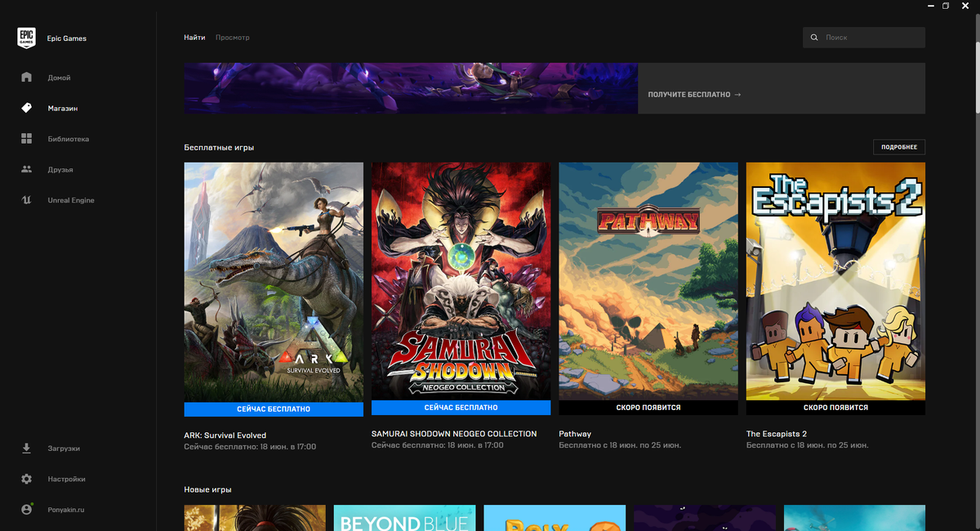The width and height of the screenshot is (980, 531).
Task: Click the Друзья friends icon
Action: 26,169
